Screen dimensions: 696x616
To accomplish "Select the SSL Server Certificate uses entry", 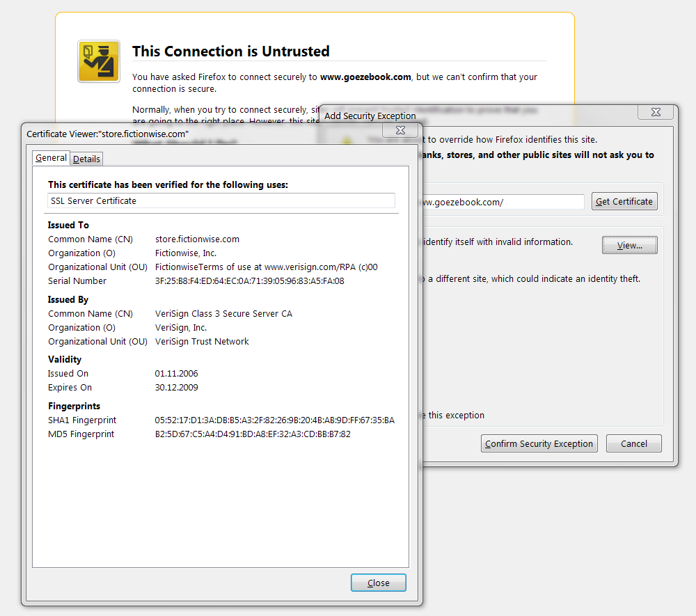I will [x=221, y=200].
